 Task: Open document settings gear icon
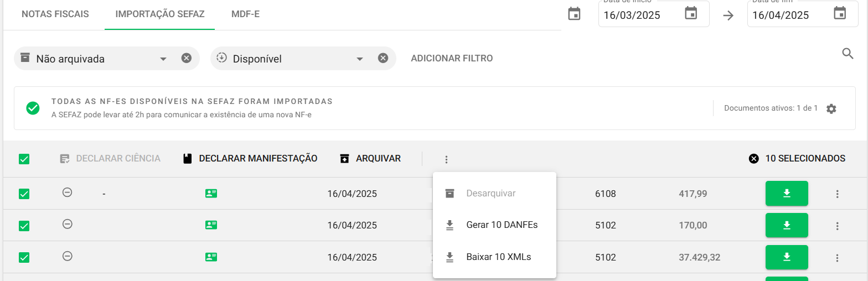click(x=831, y=108)
